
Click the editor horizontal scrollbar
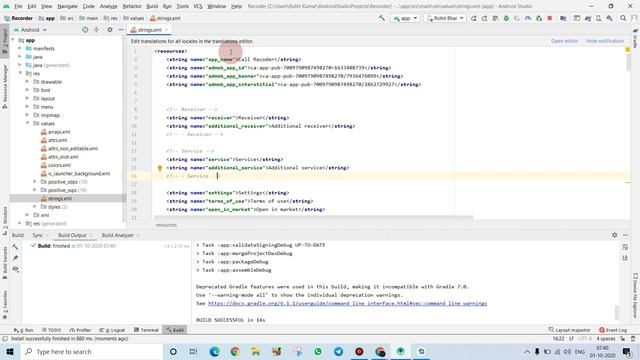(313, 218)
